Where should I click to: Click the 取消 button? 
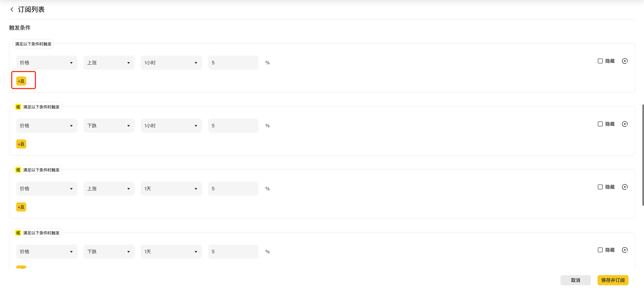pyautogui.click(x=575, y=280)
